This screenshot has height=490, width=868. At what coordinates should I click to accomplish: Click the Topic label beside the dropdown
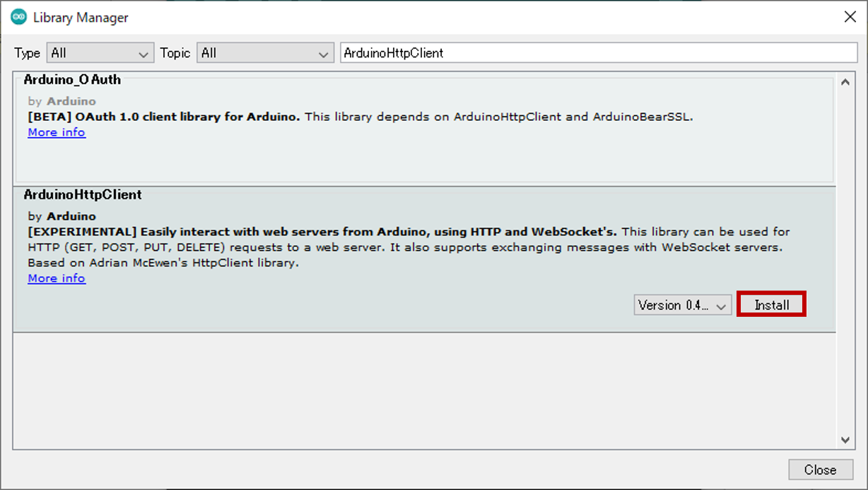175,53
